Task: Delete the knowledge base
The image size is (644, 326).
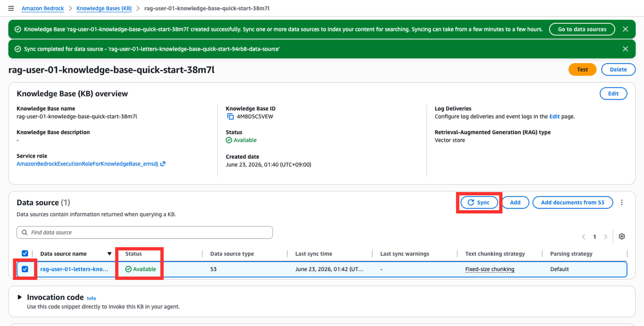Action: pyautogui.click(x=618, y=70)
